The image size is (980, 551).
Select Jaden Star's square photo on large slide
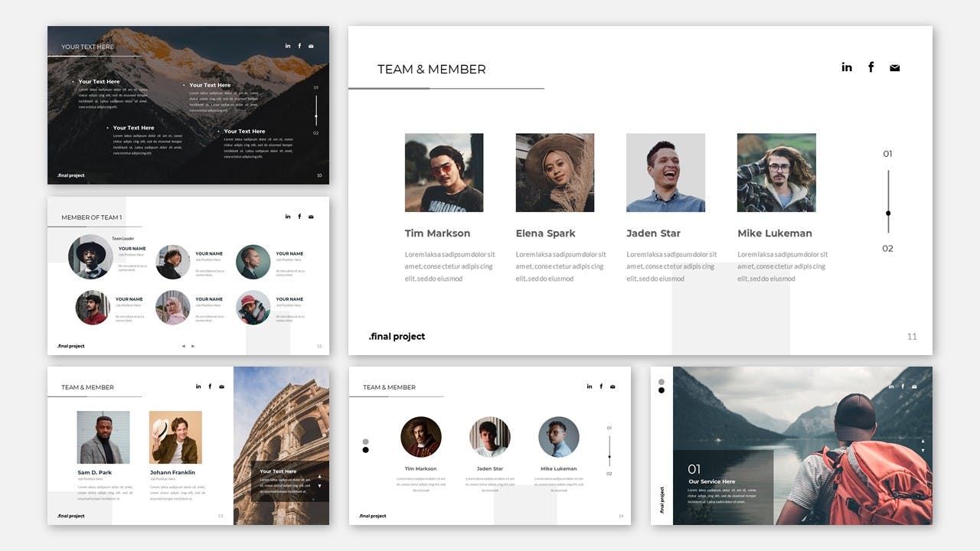(x=665, y=173)
